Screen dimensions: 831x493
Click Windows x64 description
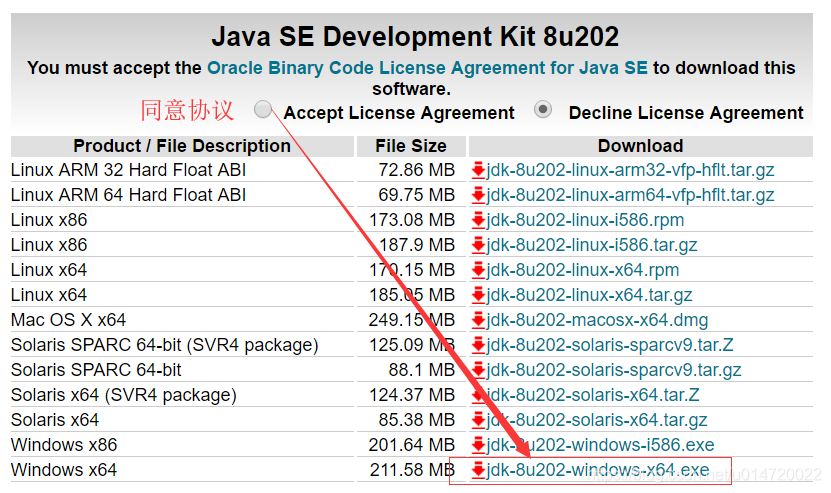coord(64,470)
